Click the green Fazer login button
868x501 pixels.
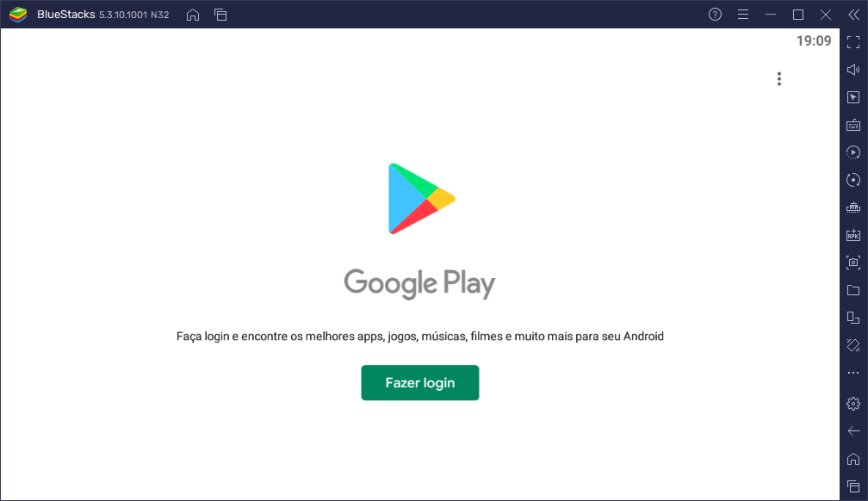tap(419, 383)
